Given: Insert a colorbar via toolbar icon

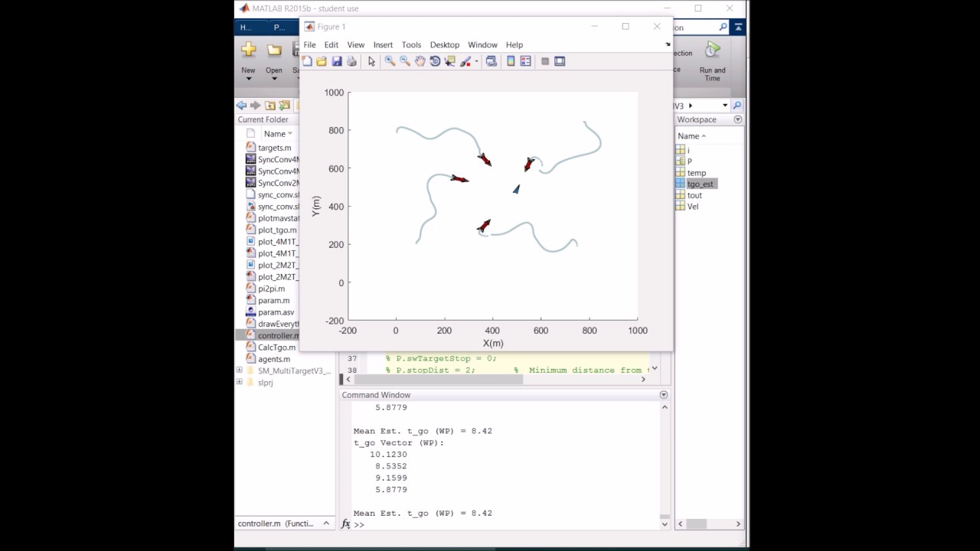Looking at the screenshot, I should (x=511, y=61).
